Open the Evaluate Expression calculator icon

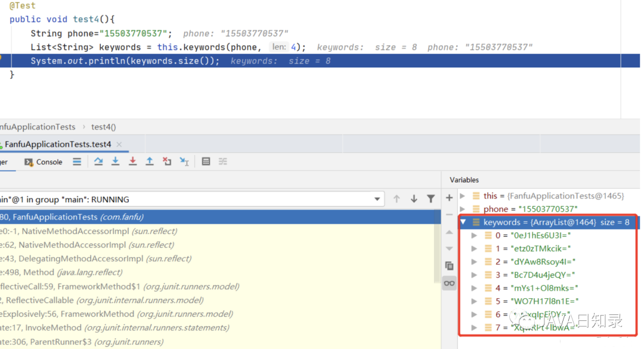coord(206,162)
